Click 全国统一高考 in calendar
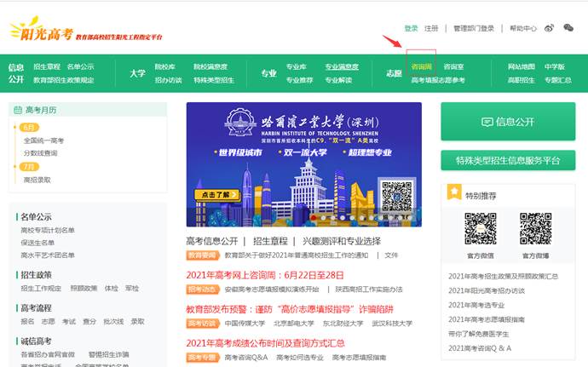 point(43,140)
